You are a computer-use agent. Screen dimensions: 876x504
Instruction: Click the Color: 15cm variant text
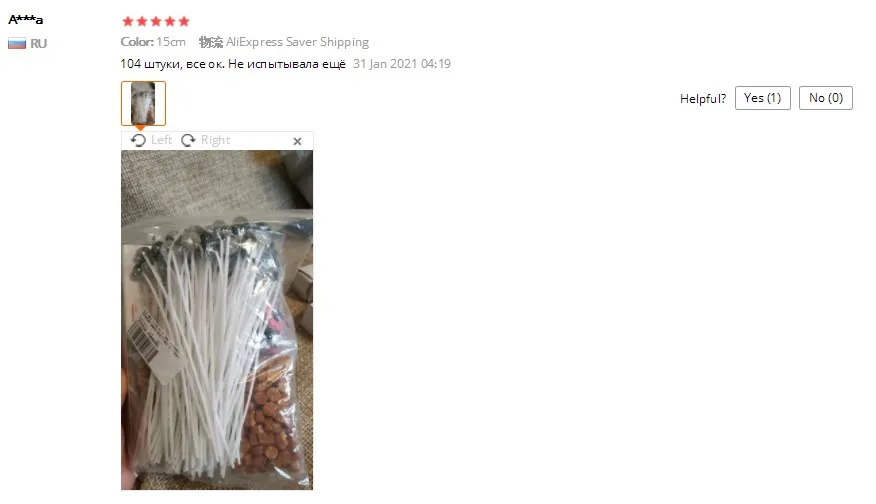(153, 42)
